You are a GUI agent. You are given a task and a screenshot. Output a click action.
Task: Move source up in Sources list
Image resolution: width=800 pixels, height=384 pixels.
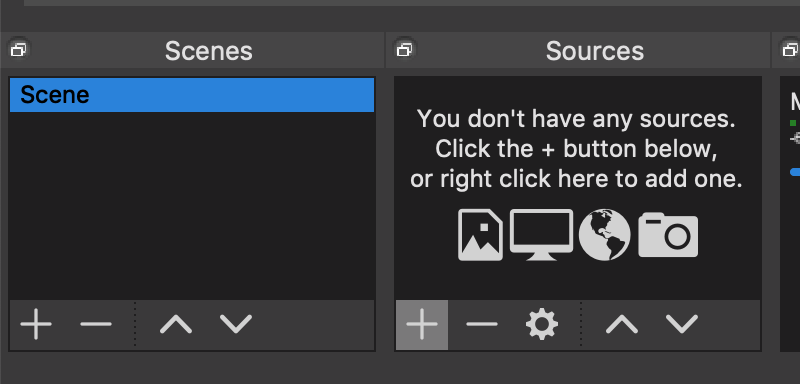coord(622,324)
